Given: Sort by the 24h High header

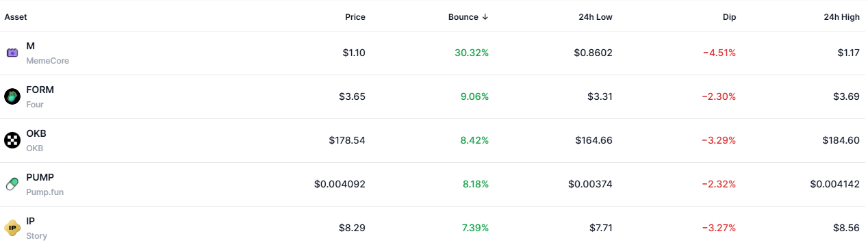Looking at the screenshot, I should pyautogui.click(x=842, y=17).
